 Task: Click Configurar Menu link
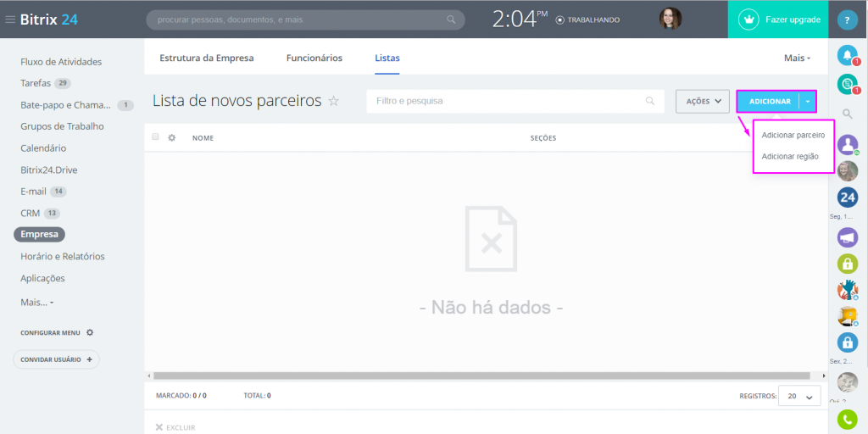pos(50,332)
